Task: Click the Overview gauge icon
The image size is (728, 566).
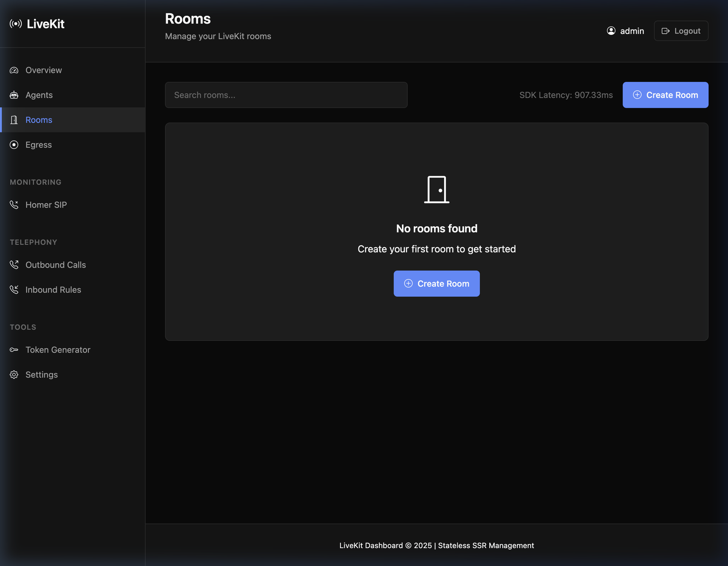Action: tap(14, 70)
